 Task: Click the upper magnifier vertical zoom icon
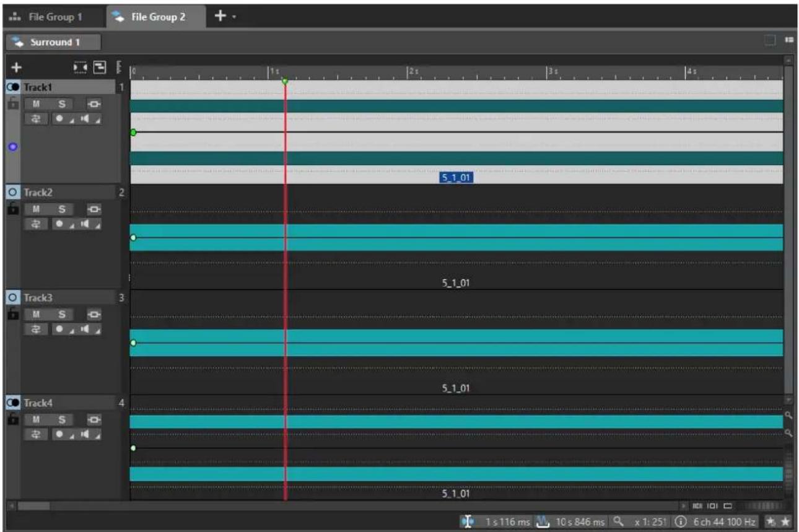(x=788, y=415)
